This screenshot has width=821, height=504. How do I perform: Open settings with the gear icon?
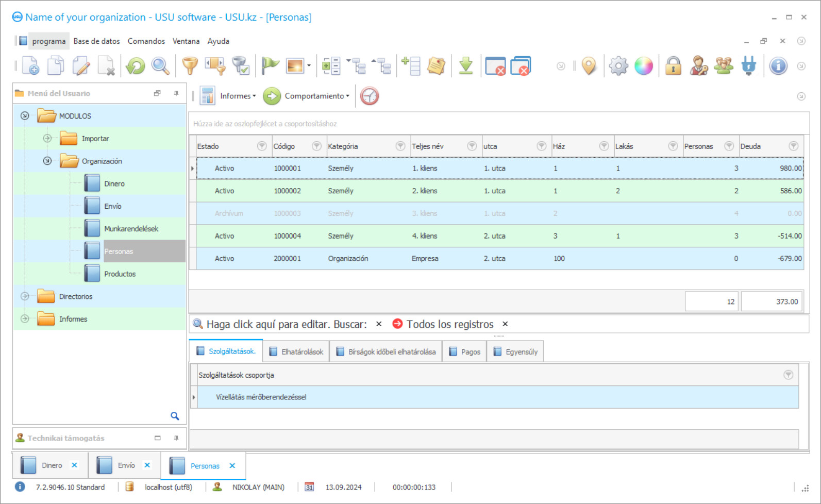(x=618, y=66)
